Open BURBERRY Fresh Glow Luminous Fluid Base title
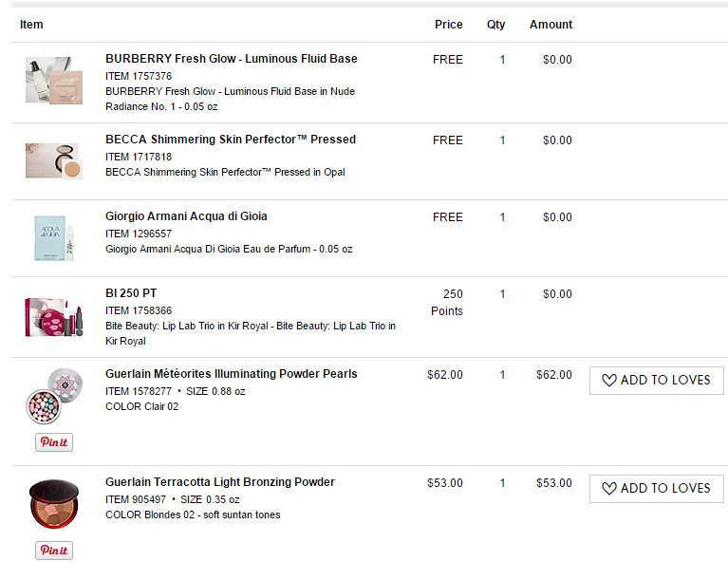This screenshot has height=580, width=728. [232, 59]
